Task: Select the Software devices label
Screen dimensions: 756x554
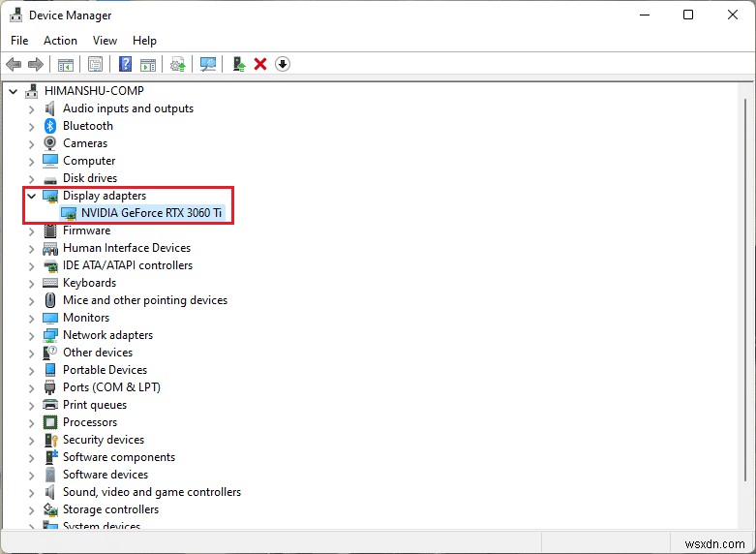Action: point(106,475)
